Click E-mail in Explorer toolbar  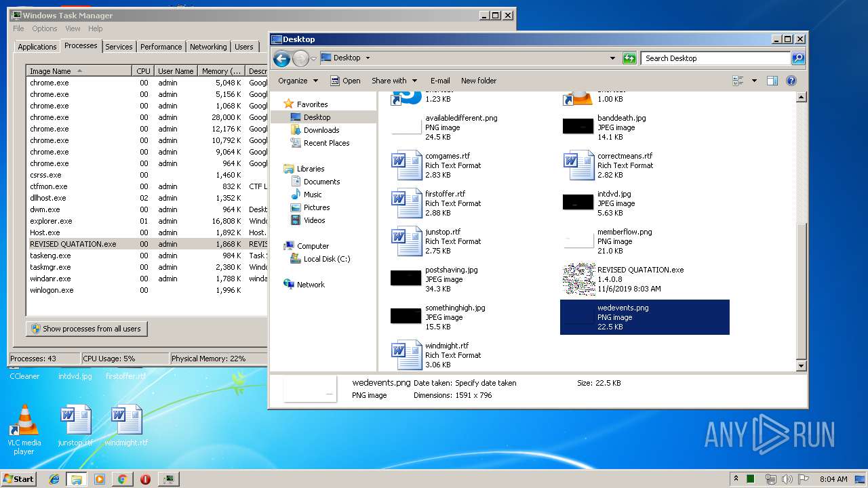pyautogui.click(x=440, y=81)
